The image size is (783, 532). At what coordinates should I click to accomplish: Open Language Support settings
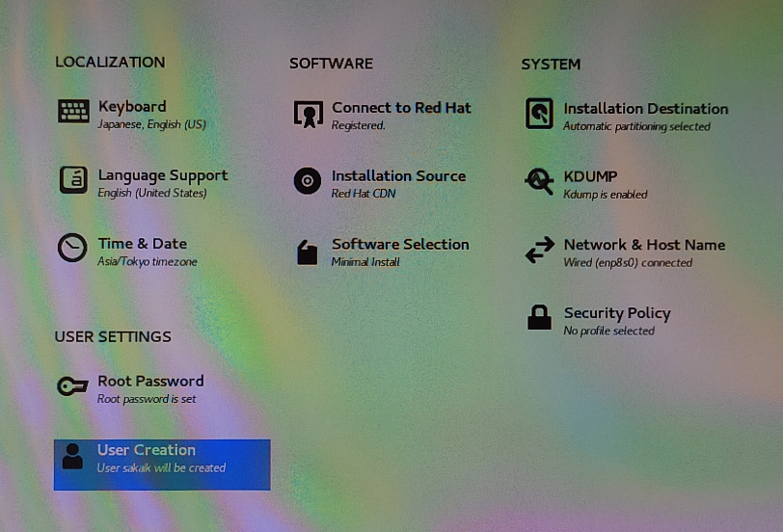tap(144, 183)
